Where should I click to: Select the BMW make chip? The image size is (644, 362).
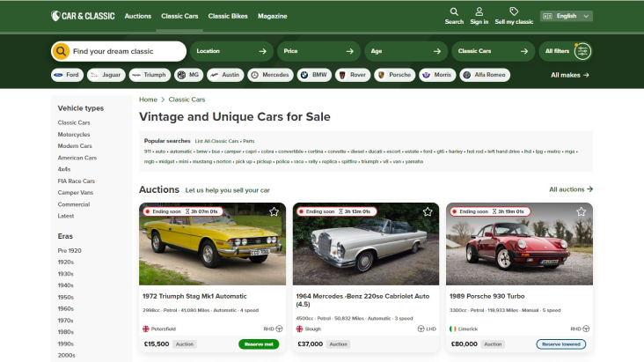[x=314, y=75]
